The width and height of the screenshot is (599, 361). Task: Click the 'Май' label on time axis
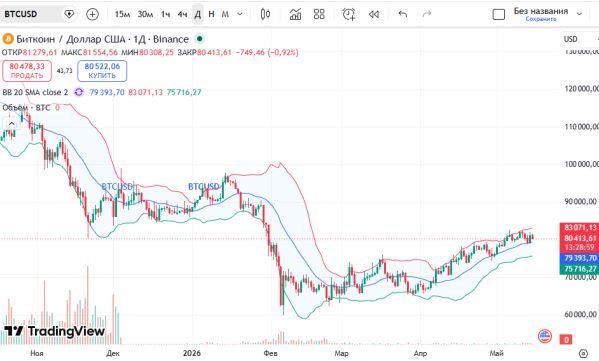497,353
